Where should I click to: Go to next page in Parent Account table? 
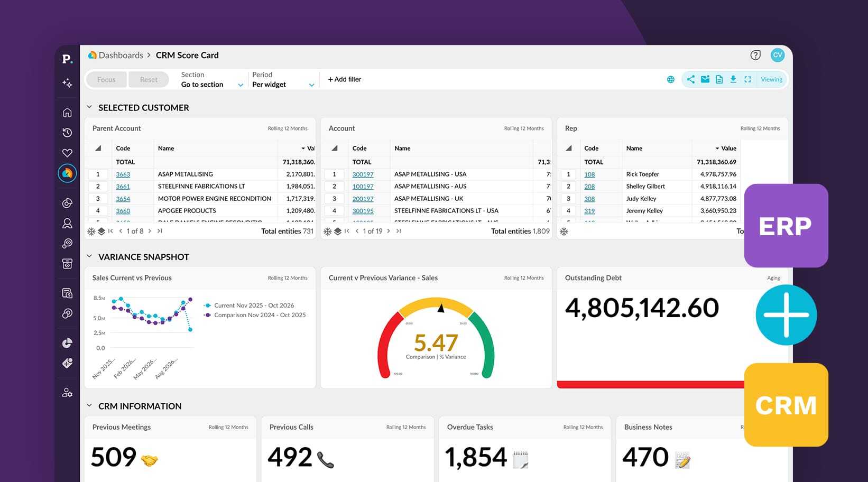click(150, 231)
